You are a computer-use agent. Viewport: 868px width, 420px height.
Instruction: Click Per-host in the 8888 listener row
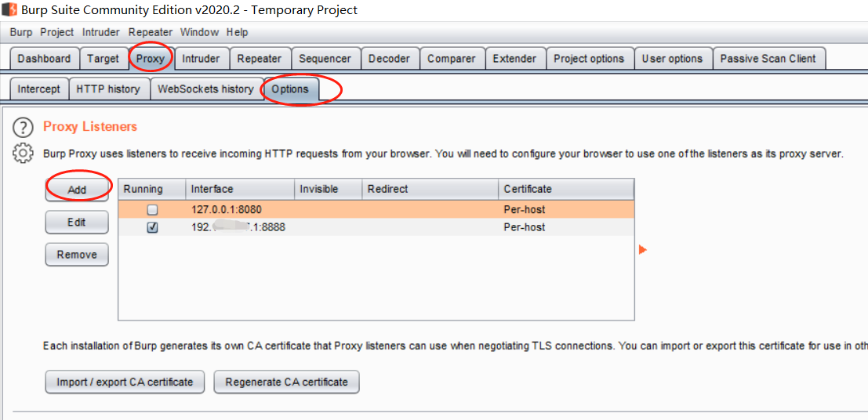pyautogui.click(x=525, y=227)
